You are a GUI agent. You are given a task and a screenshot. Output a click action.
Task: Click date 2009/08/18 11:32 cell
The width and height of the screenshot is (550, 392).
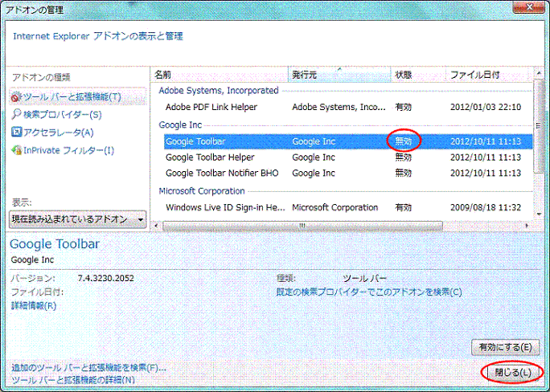click(486, 207)
